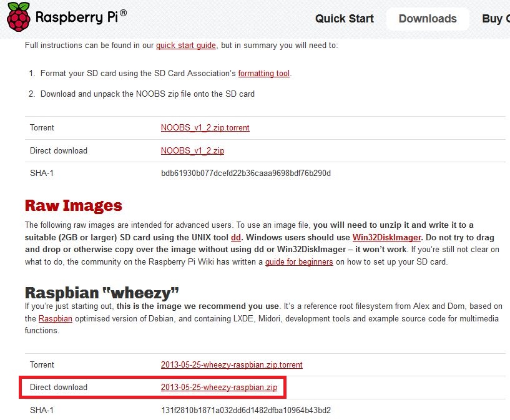Click the wheezy-raspbian SHA-1 hash text
The image size is (510, 420).
246,410
